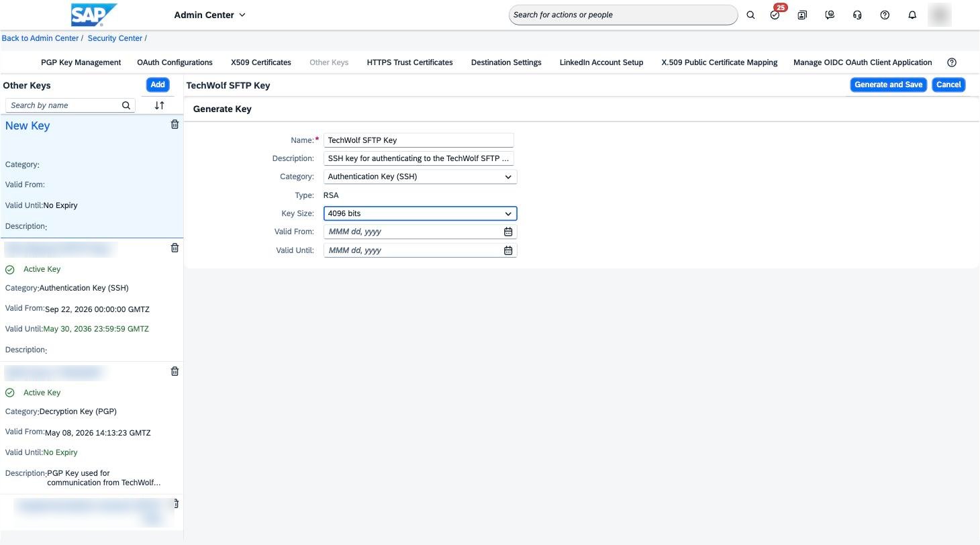Click the Valid Until date field
Screen dimensions: 980x545
420,250
